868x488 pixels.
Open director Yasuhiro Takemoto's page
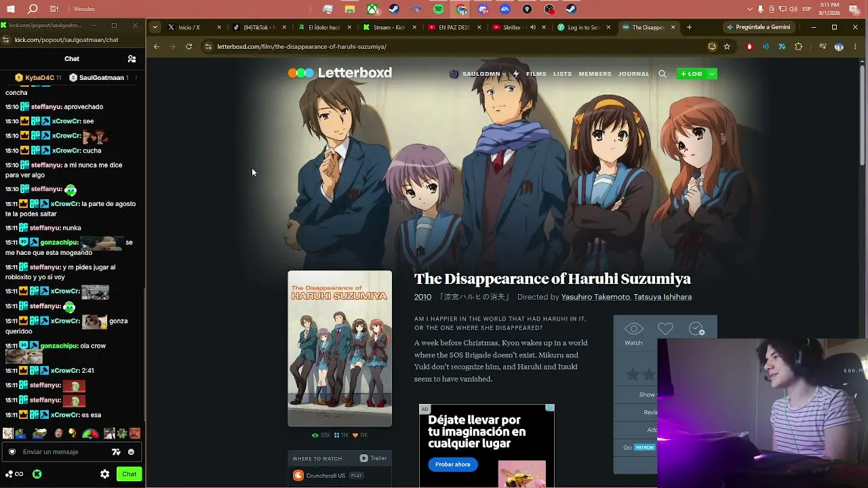[595, 297]
